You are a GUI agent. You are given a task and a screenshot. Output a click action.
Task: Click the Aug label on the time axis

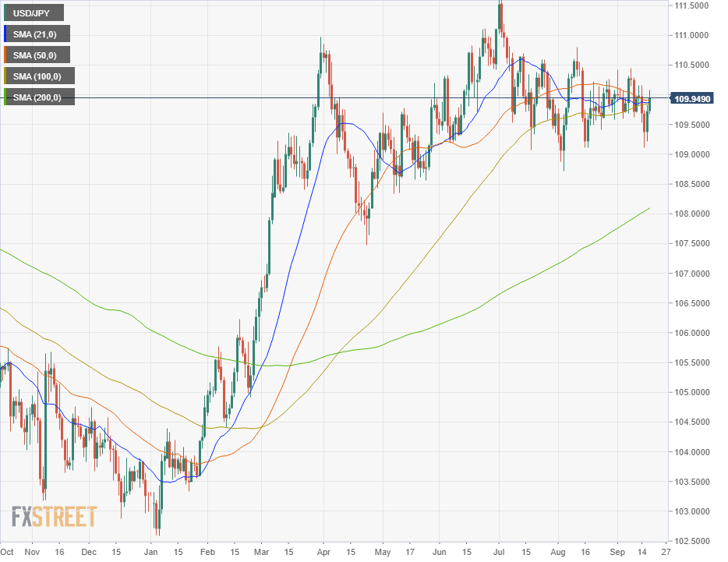558,552
